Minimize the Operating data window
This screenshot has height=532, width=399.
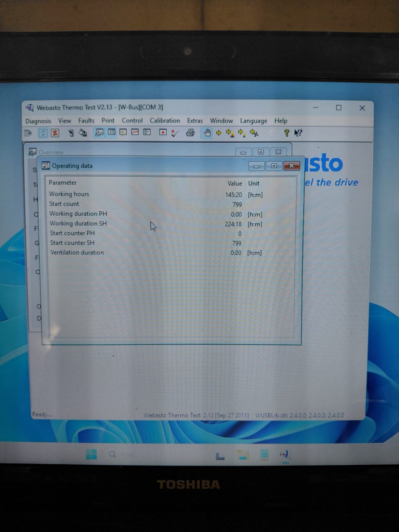tap(256, 166)
